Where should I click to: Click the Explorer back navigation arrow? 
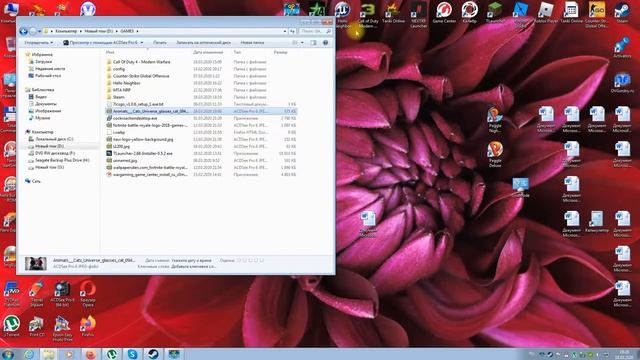pyautogui.click(x=23, y=31)
